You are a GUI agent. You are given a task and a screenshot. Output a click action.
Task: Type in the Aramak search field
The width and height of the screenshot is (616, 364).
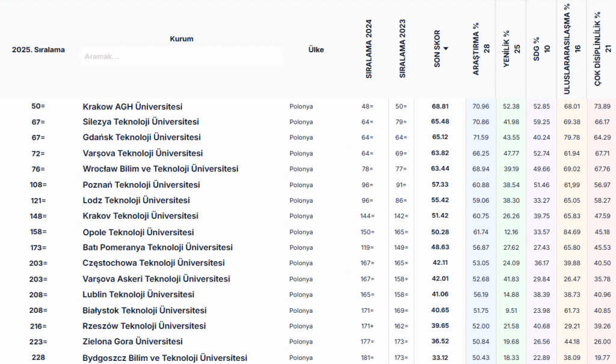coord(181,57)
